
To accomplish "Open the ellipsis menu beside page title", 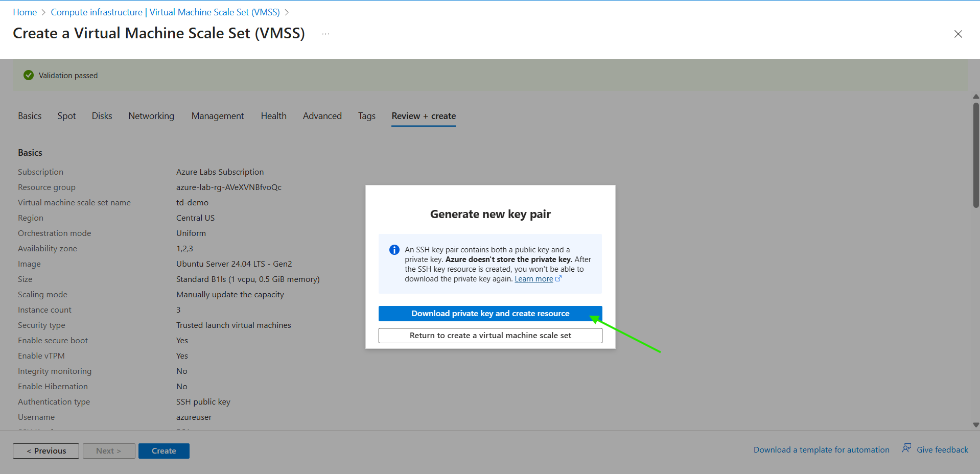I will click(x=325, y=34).
